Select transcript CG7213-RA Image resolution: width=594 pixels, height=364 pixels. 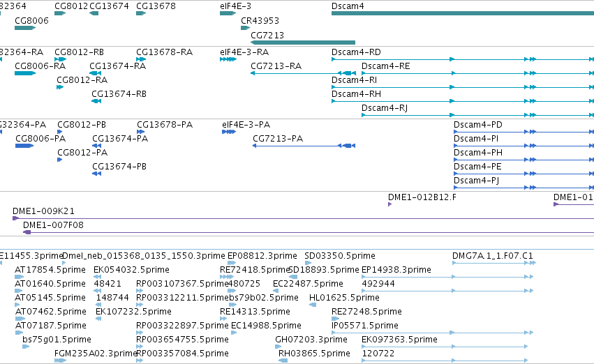coord(276,66)
